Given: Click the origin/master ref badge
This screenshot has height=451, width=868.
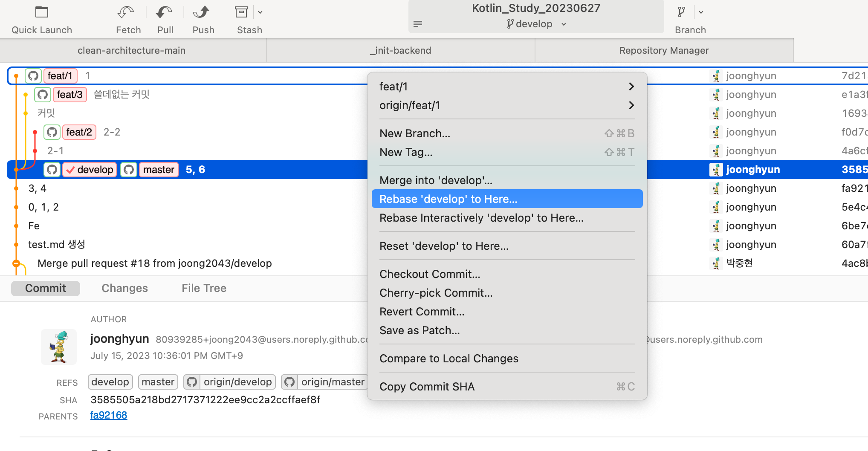Looking at the screenshot, I should (325, 382).
